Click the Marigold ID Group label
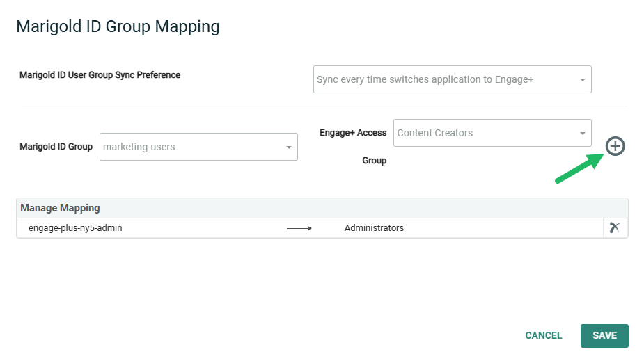 coord(56,147)
